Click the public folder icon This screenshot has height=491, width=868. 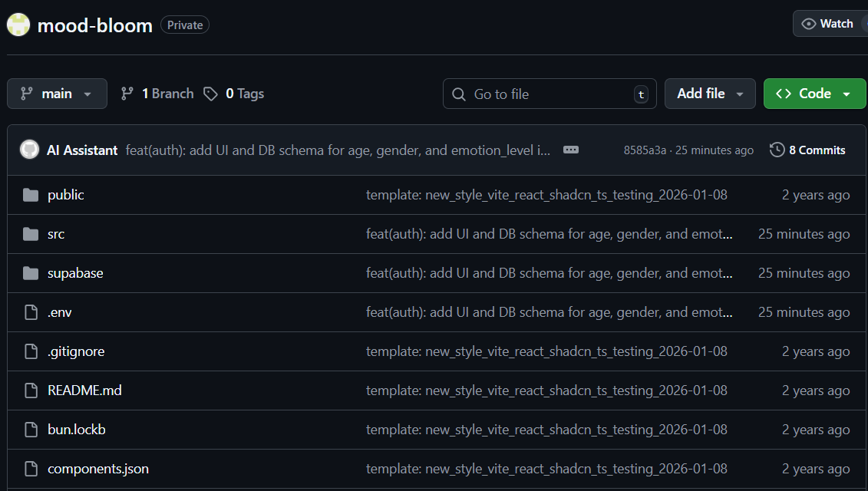pyautogui.click(x=31, y=195)
